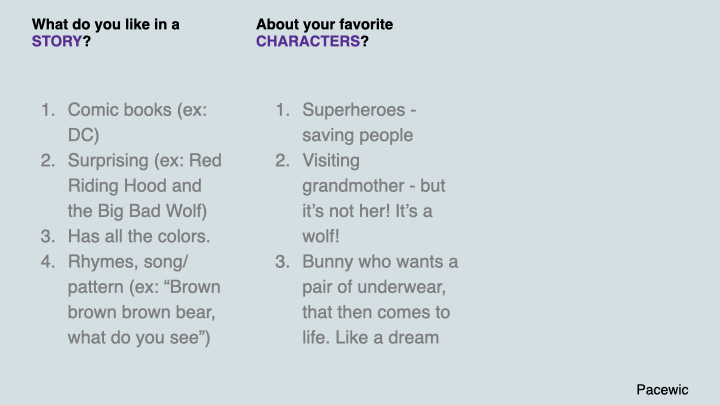Click the word "wolf!" in the characters list
Image resolution: width=720 pixels, height=405 pixels.
(323, 236)
